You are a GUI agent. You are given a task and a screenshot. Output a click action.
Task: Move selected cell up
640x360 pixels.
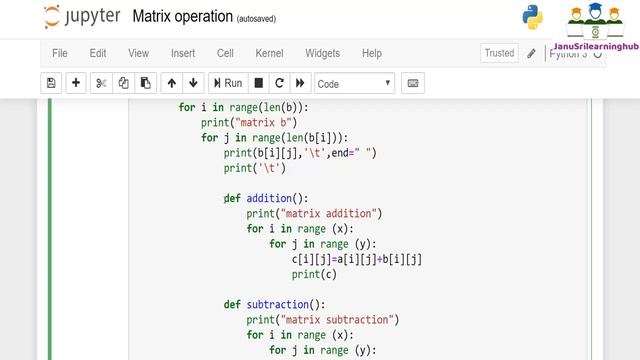coord(172,83)
